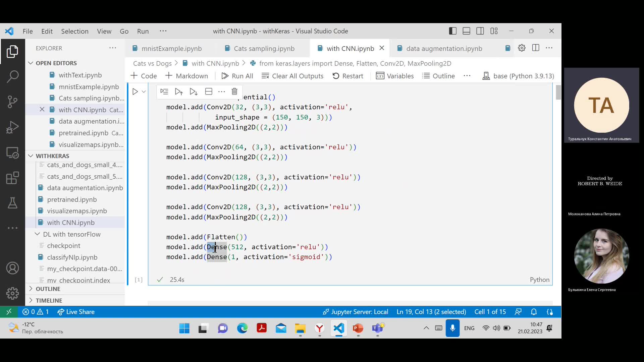The image size is (644, 362).
Task: Switch ENG input language indicator
Action: 469,328
